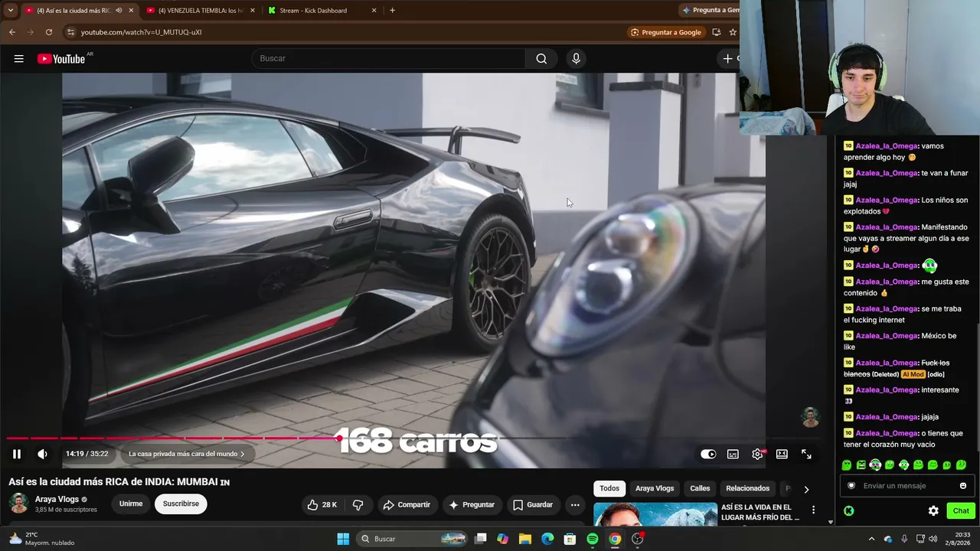Open File Explorer from the taskbar
Screen dimensions: 980x551
tap(525, 539)
